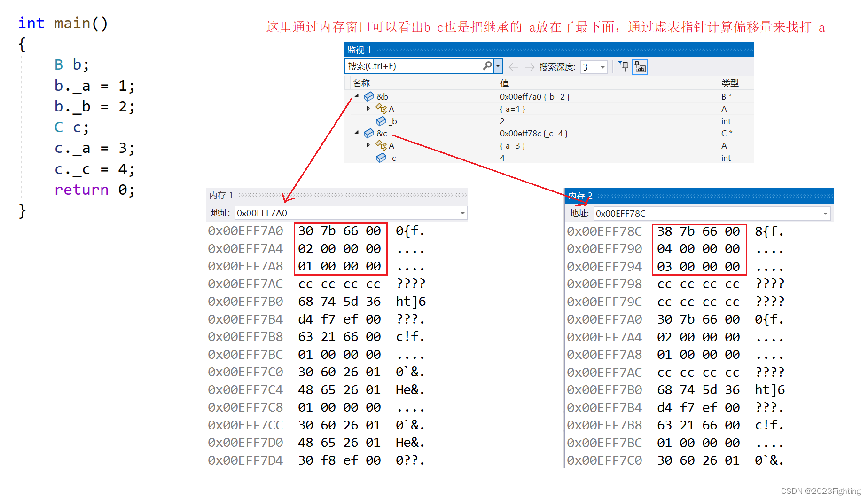Image resolution: width=868 pixels, height=500 pixels.
Task: Select the &c variable cube icon
Action: pyautogui.click(x=369, y=133)
